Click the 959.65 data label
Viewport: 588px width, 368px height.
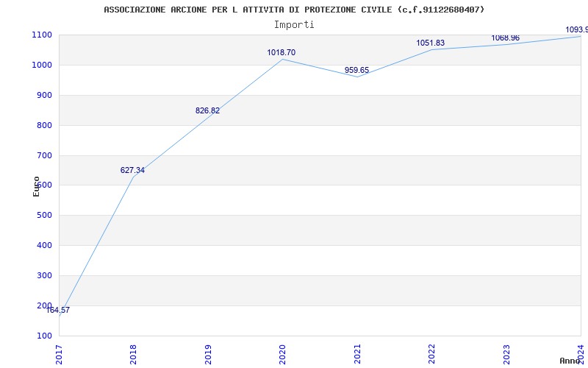tap(356, 70)
